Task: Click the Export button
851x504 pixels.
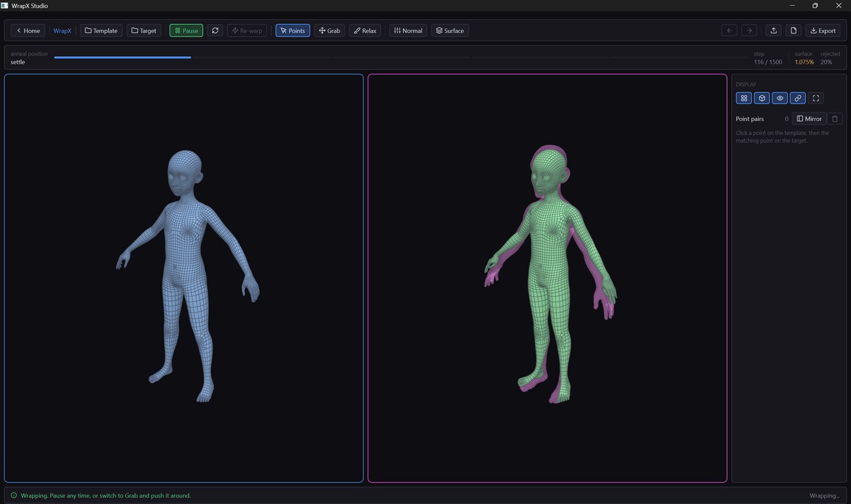Action: coord(823,30)
